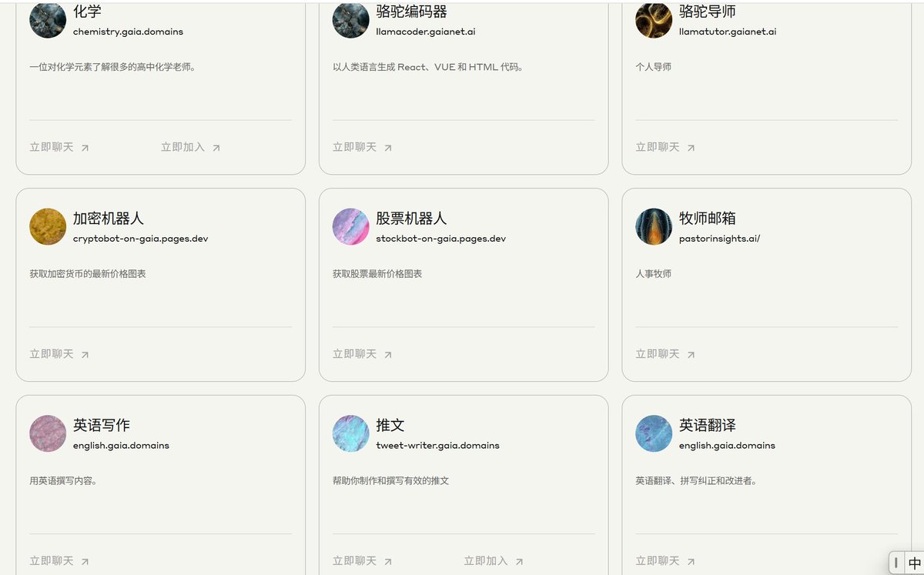Click 立即聊天 under 加密机器人
924x575 pixels.
[59, 354]
